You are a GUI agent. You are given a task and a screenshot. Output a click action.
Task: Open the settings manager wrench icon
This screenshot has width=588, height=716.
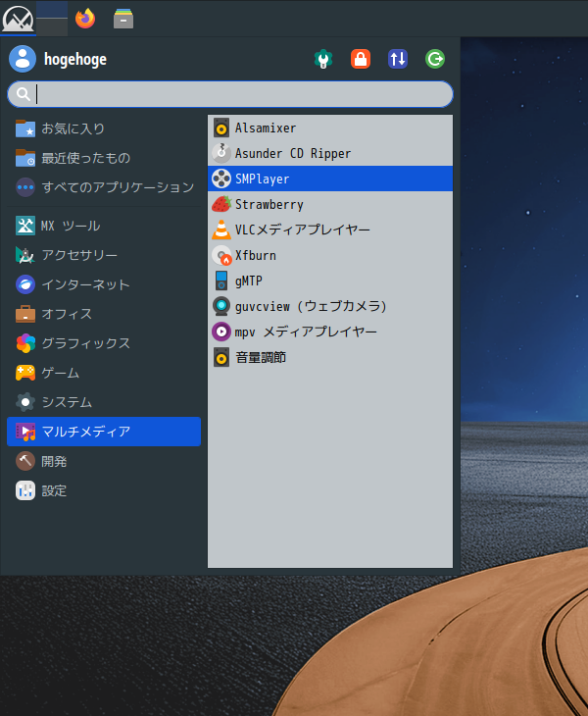[x=323, y=59]
